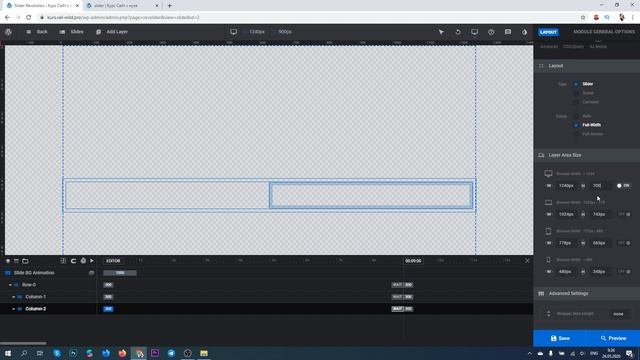The image size is (640, 360).
Task: Select the Slider type radio button
Action: [x=576, y=84]
